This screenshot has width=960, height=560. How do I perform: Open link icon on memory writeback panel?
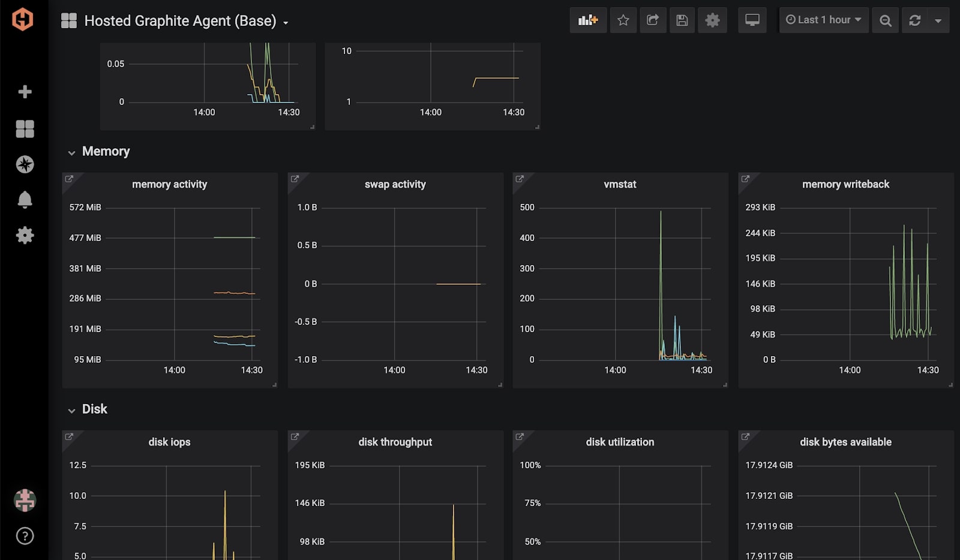point(745,179)
